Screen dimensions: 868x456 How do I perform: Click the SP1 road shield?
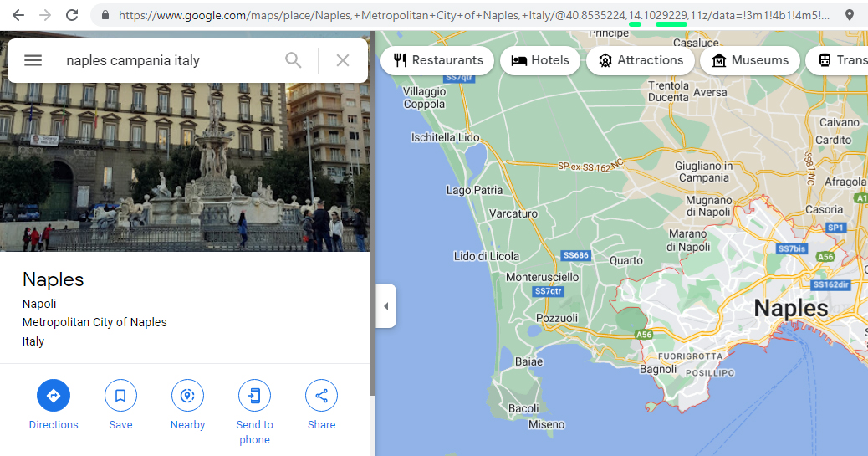(835, 228)
